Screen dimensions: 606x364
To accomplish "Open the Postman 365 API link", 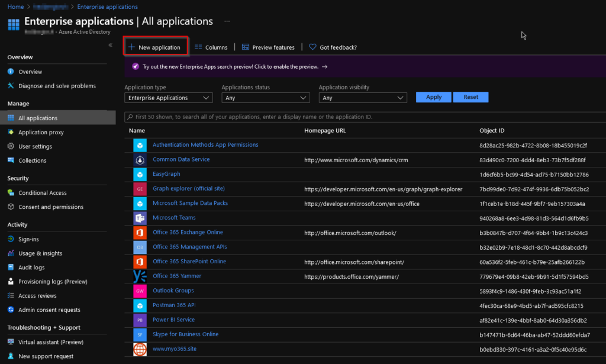I will click(x=174, y=305).
